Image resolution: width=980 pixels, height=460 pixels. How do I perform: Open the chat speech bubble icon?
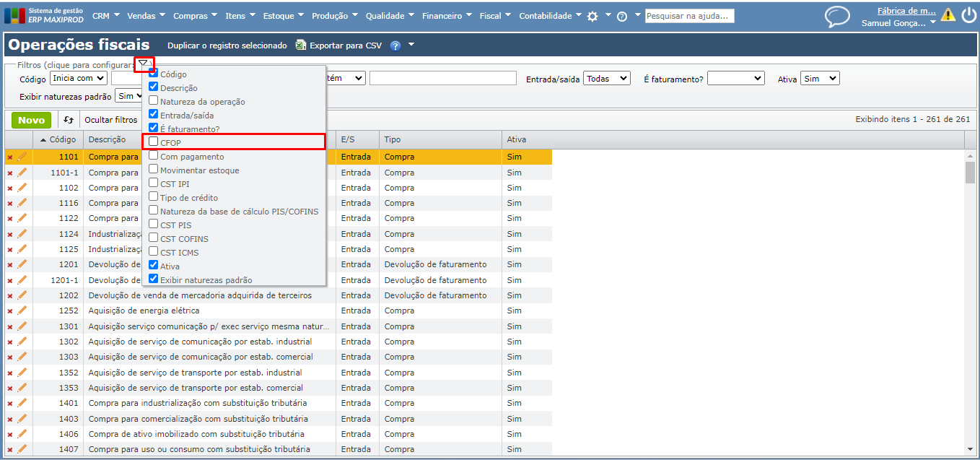coord(837,17)
